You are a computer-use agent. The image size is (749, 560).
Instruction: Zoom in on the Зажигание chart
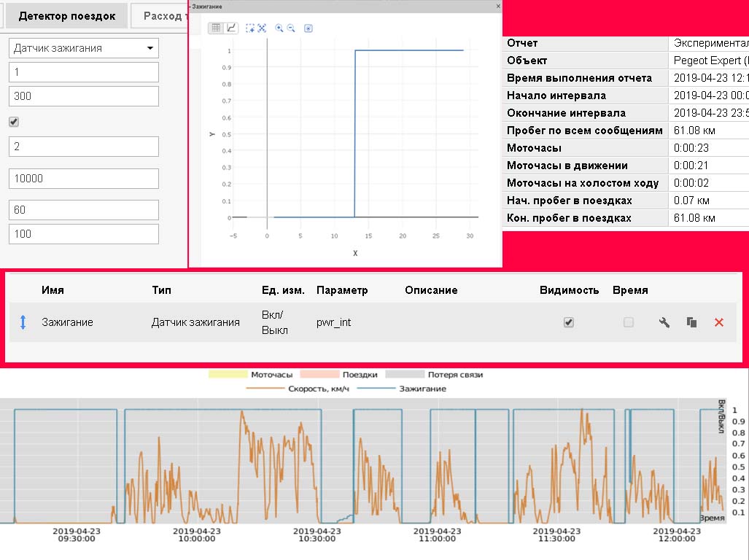(279, 28)
